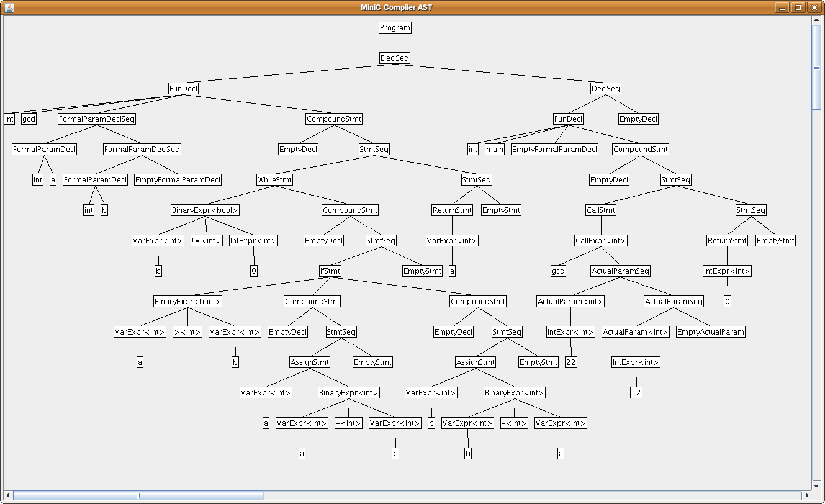Select the main function name node
This screenshot has height=504, width=825.
(x=495, y=150)
